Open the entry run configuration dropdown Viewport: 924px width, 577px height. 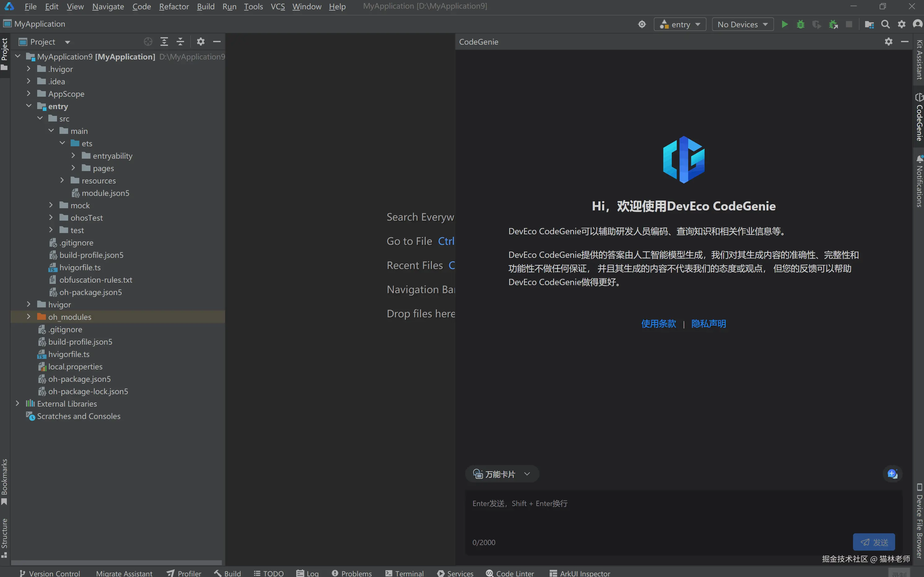point(680,24)
